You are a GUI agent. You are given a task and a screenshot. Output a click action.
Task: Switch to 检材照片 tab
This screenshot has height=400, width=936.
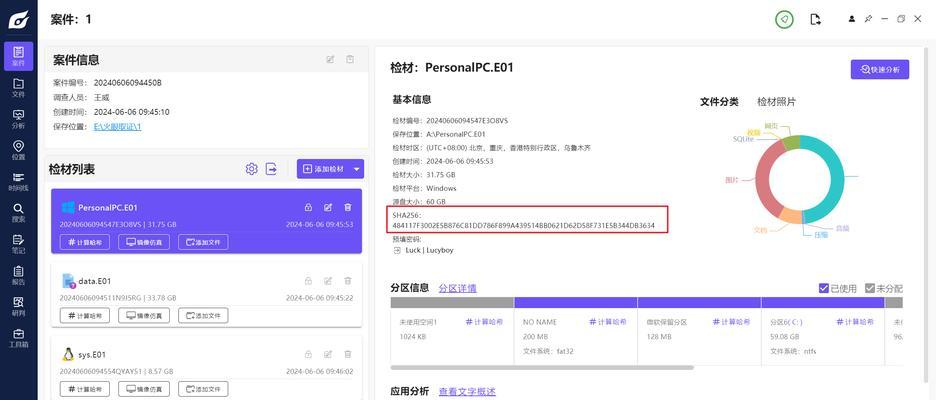point(776,102)
